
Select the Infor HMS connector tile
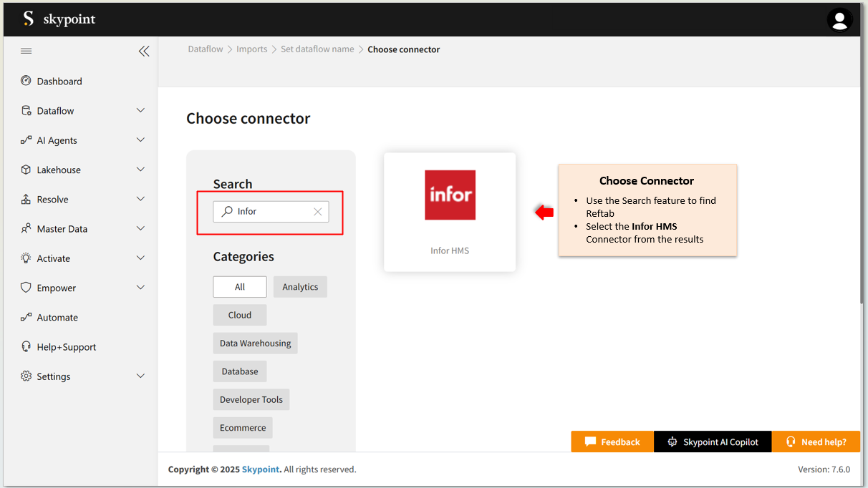450,212
